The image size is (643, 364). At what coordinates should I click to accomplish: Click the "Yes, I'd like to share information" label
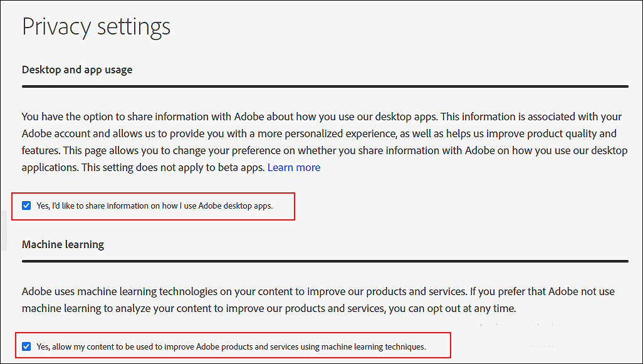tap(155, 205)
